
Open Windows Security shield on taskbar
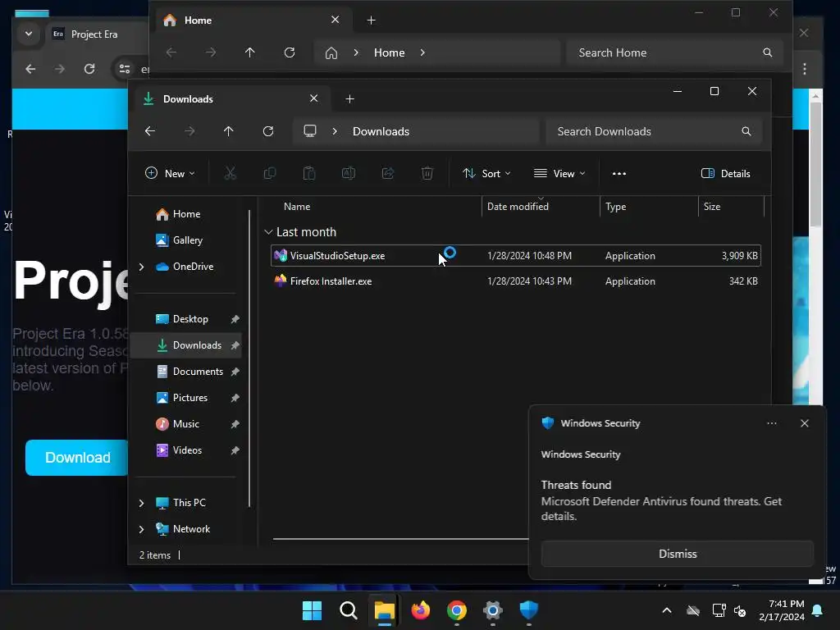pos(529,610)
